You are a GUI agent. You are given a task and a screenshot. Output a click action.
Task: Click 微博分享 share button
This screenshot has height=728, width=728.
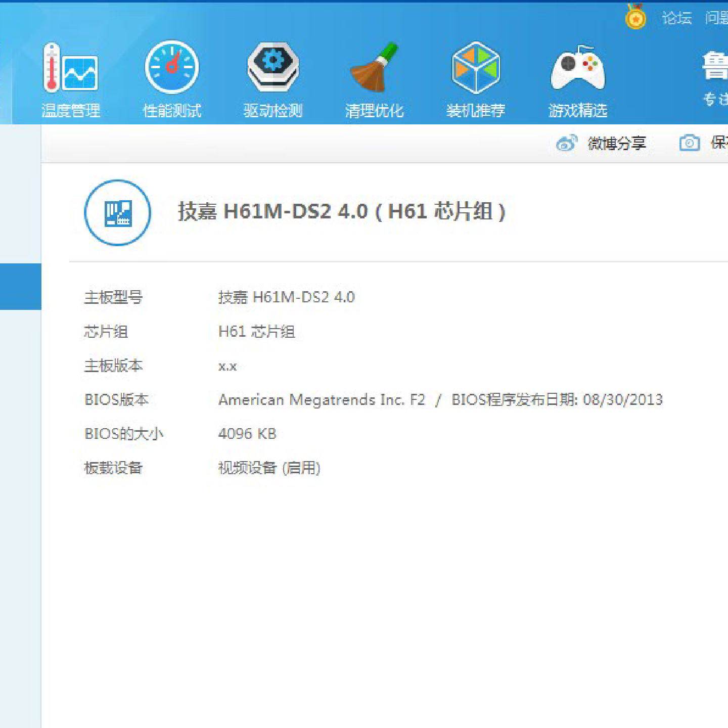click(x=602, y=143)
